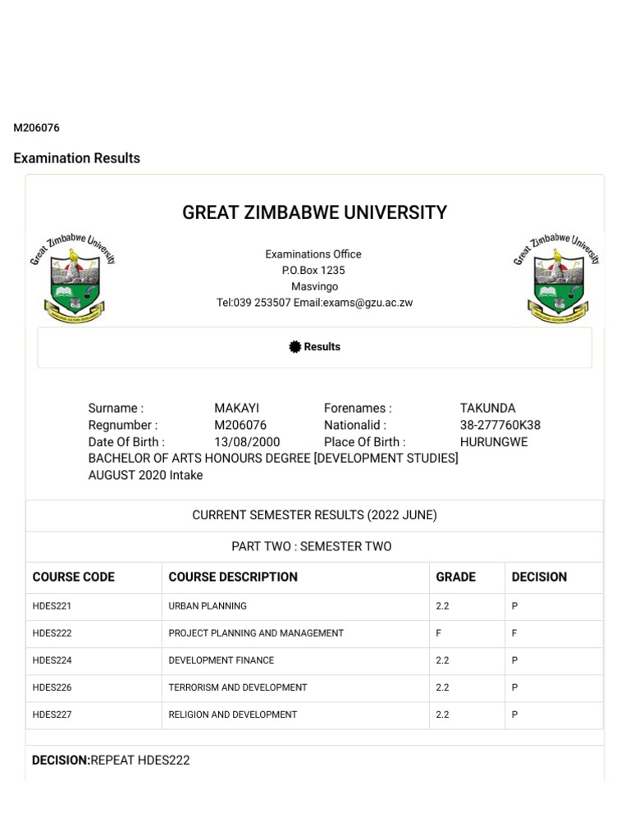This screenshot has width=630, height=840.
Task: Click the Place Of Birth label
Action: (364, 442)
